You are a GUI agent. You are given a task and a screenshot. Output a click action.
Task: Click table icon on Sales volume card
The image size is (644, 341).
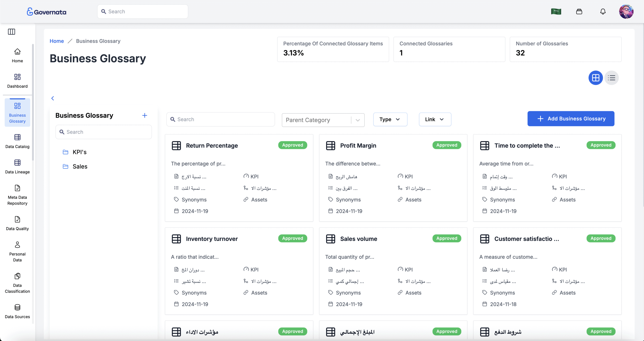(x=331, y=239)
